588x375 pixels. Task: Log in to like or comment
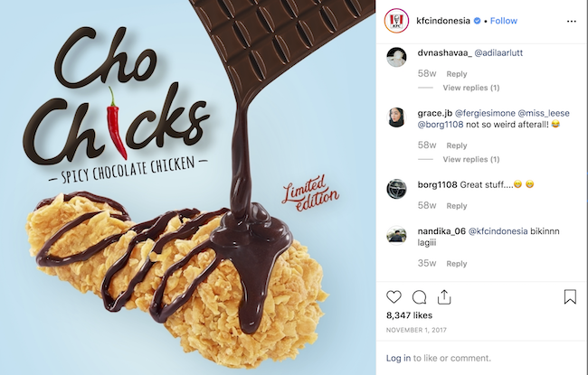coord(398,358)
